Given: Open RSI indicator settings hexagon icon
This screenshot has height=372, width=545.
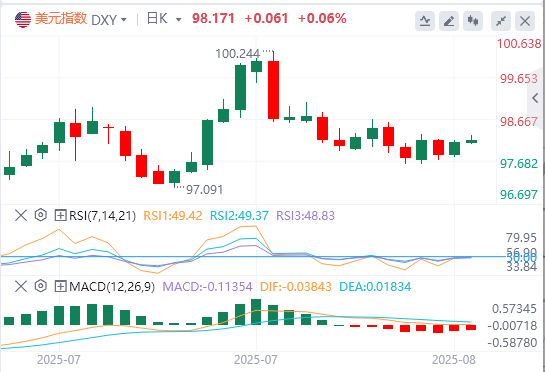Looking at the screenshot, I should (41, 215).
